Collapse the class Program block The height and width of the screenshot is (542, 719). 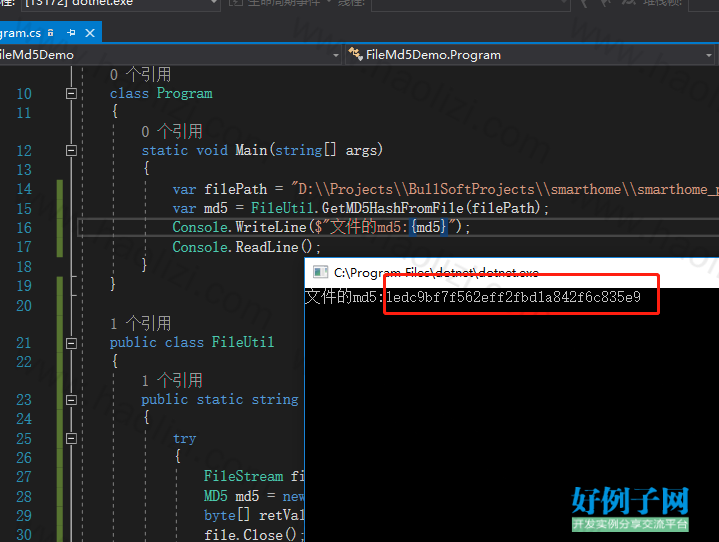point(71,94)
